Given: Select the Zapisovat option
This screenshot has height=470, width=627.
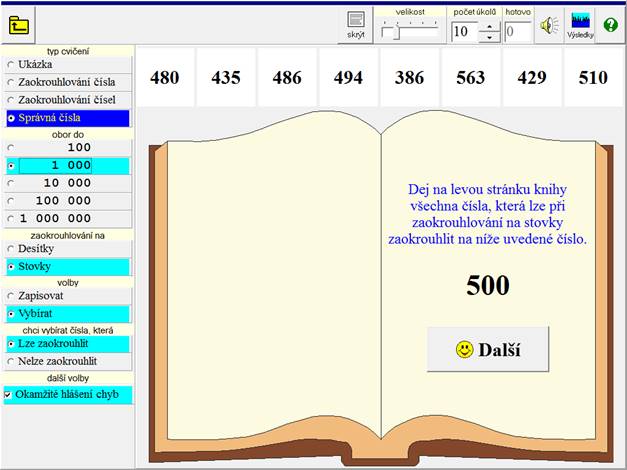Looking at the screenshot, I should click(68, 296).
